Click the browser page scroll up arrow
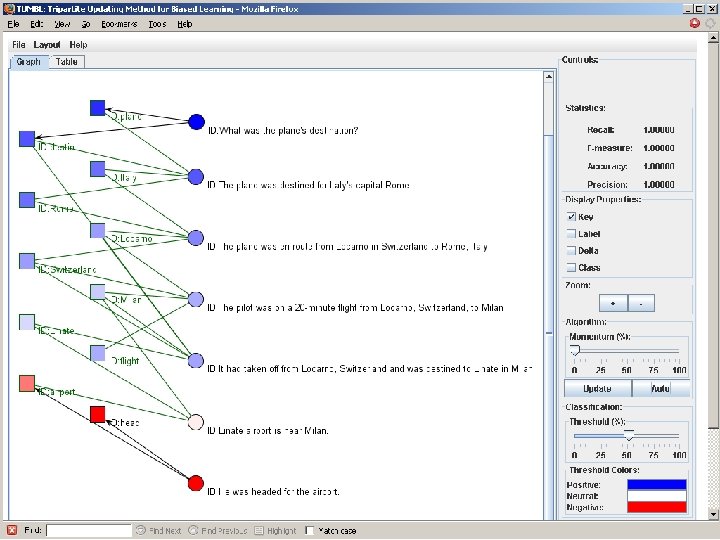The width and height of the screenshot is (720, 540). (x=713, y=38)
